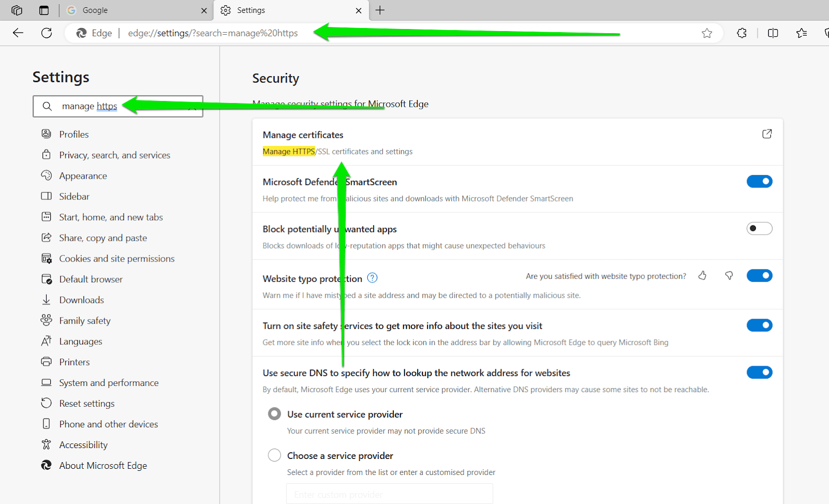Close the Settings tab
829x504 pixels.
click(x=359, y=10)
